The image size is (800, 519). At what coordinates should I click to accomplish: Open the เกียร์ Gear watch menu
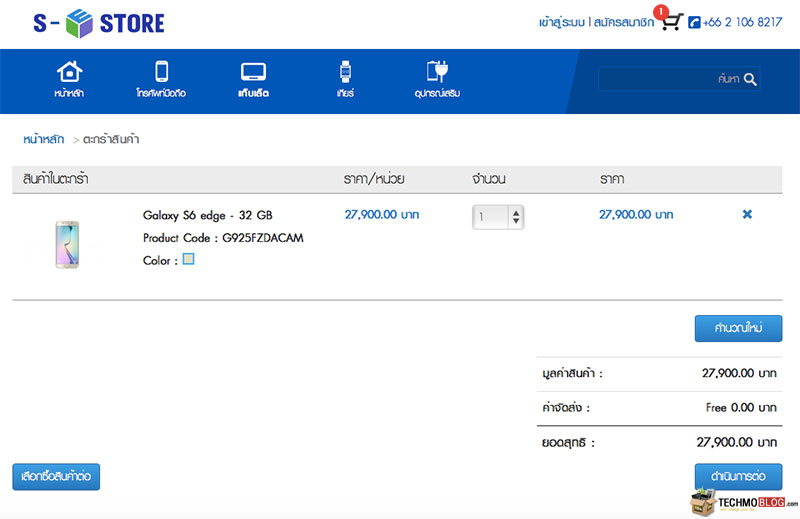(345, 79)
